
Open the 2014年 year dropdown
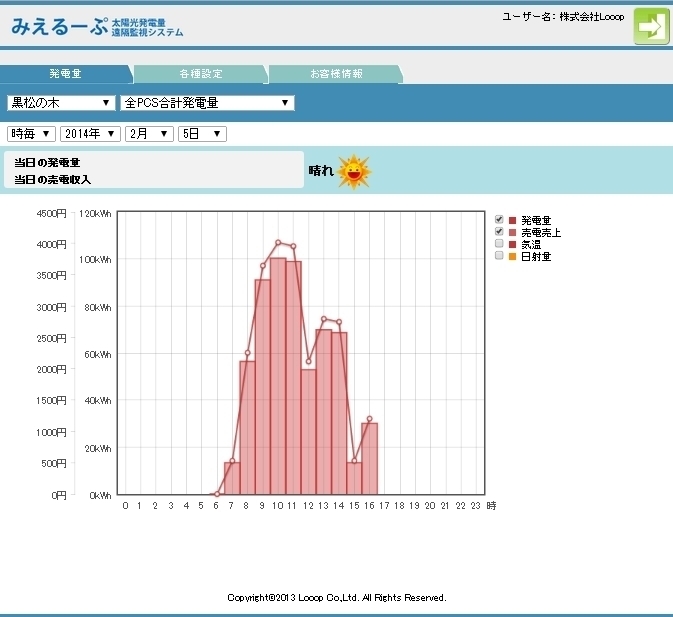tap(90, 134)
